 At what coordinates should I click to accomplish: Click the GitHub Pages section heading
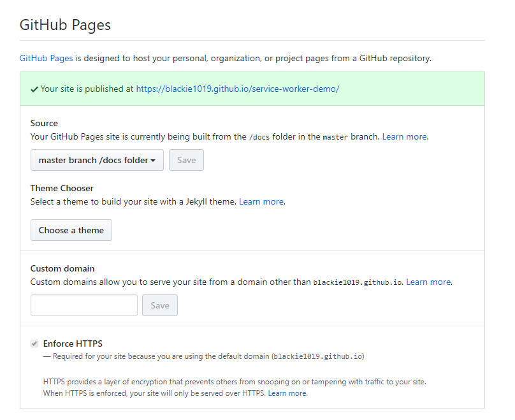pyautogui.click(x=65, y=25)
